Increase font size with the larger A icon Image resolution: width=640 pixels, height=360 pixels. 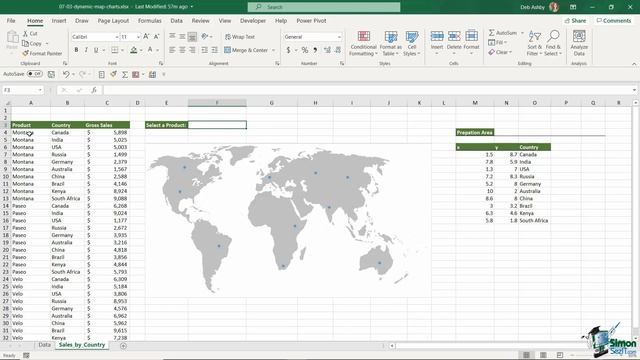click(x=146, y=37)
